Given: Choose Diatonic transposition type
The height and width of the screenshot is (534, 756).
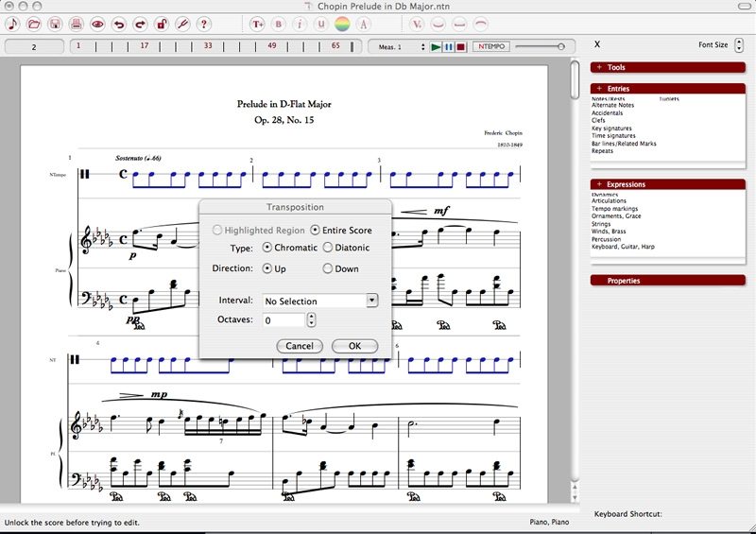Looking at the screenshot, I should coord(327,248).
